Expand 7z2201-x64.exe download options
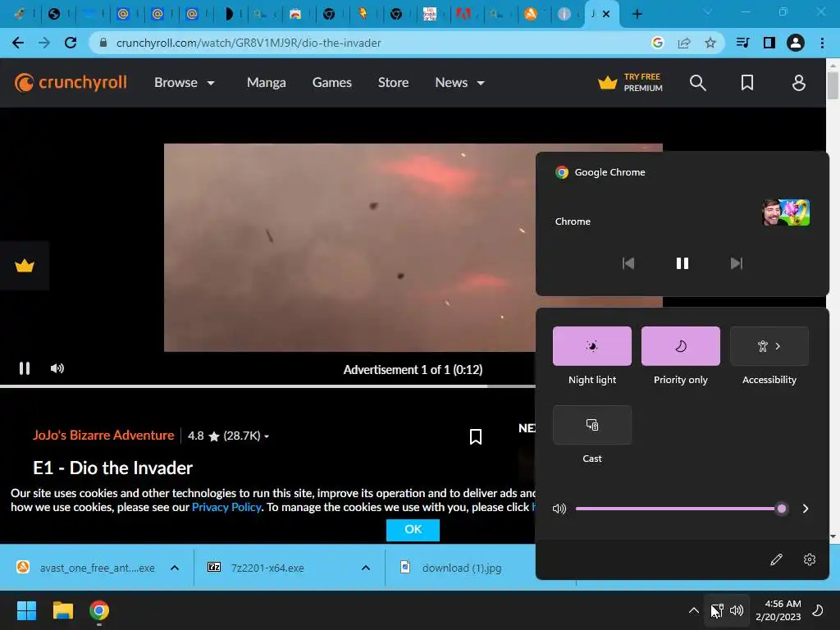The width and height of the screenshot is (840, 630). (365, 568)
